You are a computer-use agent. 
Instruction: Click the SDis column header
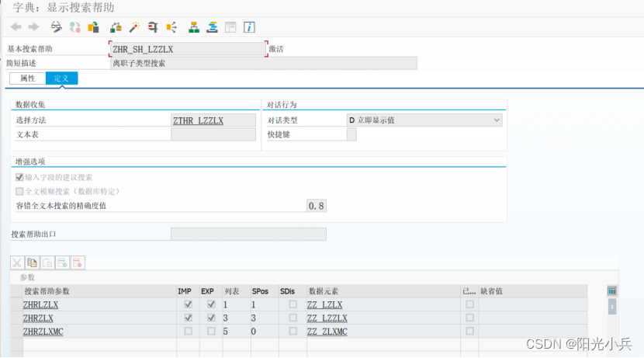pos(293,291)
